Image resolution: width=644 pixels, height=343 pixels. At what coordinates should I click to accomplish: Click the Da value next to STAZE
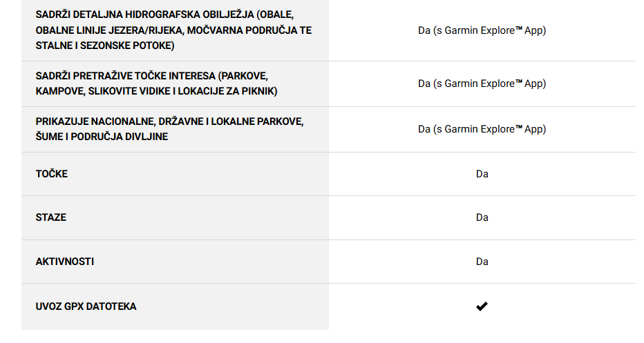coord(482,217)
